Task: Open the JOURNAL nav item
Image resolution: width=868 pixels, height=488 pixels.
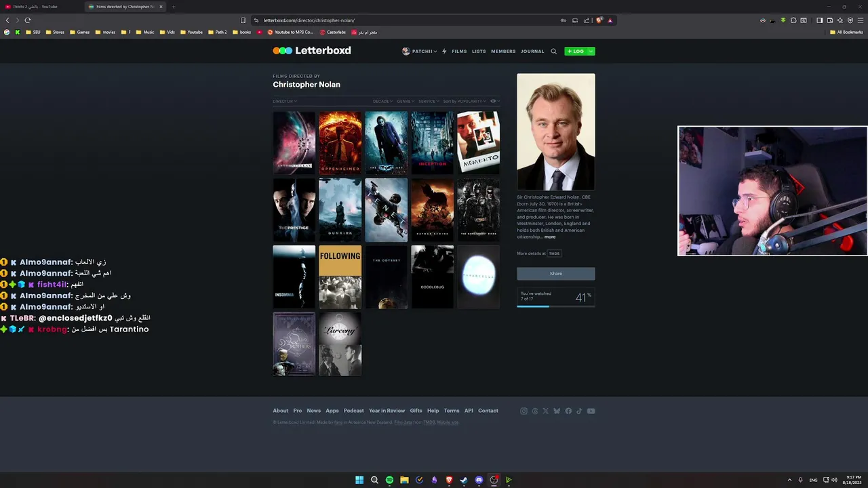Action: (532, 52)
